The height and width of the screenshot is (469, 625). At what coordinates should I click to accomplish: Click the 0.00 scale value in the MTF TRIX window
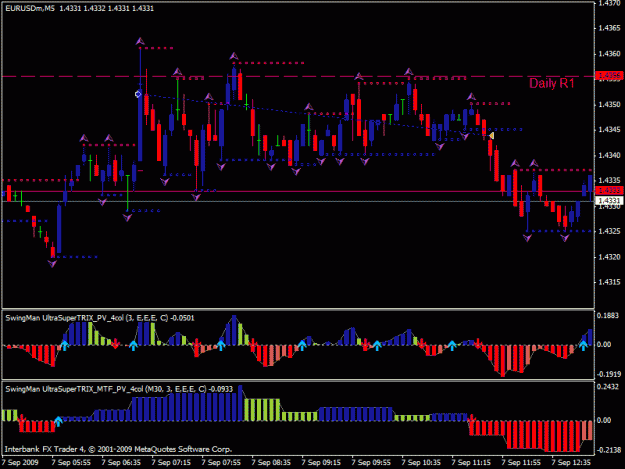point(604,420)
